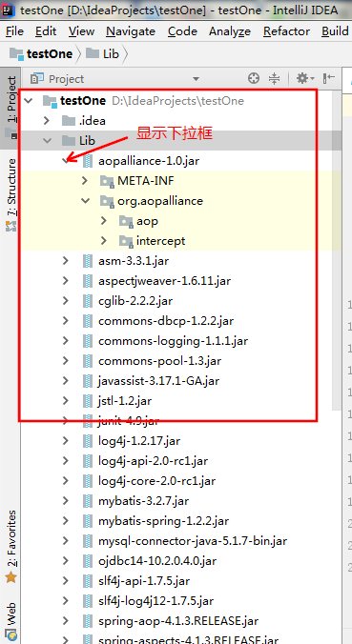352x644 pixels.
Task: Click the org.aopalliance package icon
Action: tap(107, 201)
